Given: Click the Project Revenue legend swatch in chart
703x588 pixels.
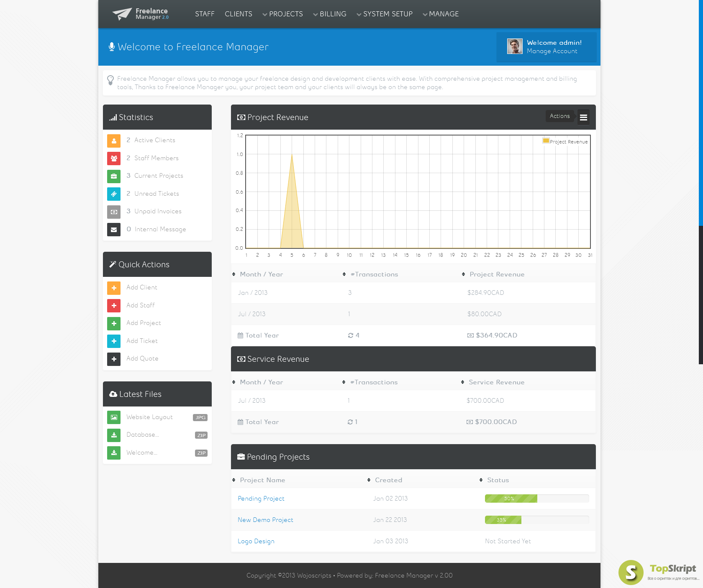Looking at the screenshot, I should click(546, 141).
